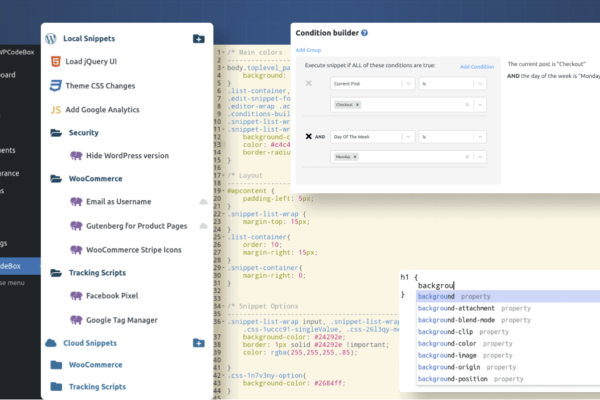
Task: Add a new folder to Cloud Snippets
Action: point(198,342)
